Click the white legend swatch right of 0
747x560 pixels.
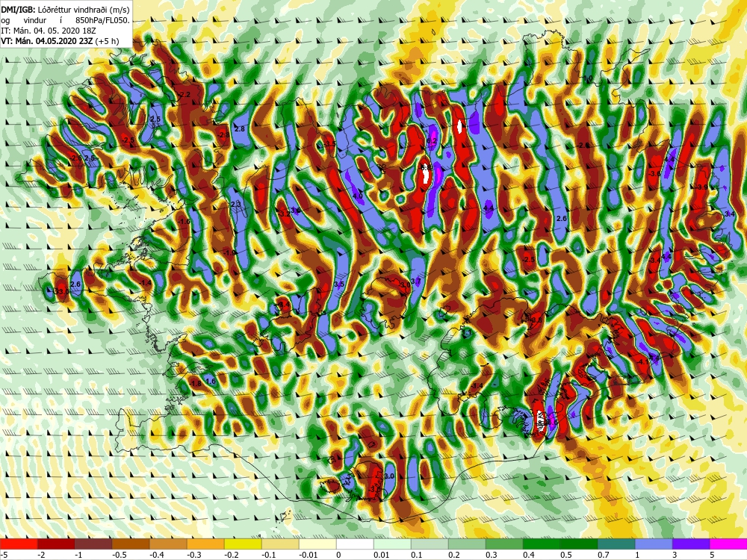(x=355, y=544)
